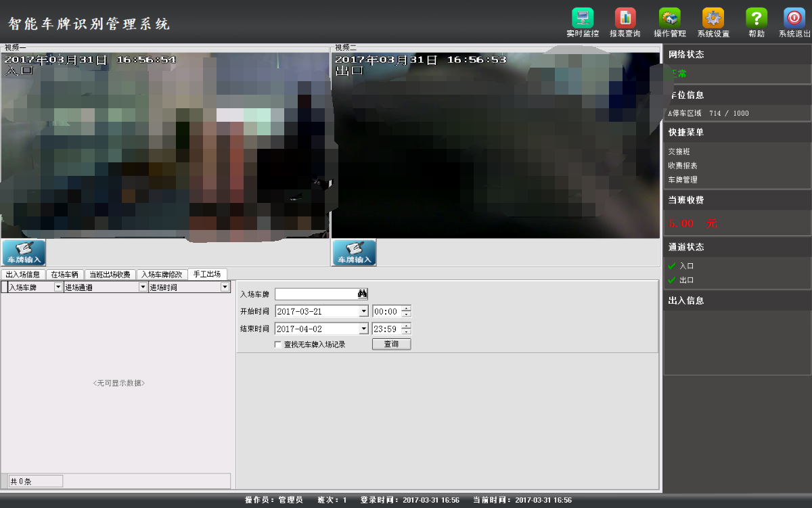Screen dimensions: 812x508
Task: Click the 入场车牌 text input field
Action: pyautogui.click(x=315, y=294)
